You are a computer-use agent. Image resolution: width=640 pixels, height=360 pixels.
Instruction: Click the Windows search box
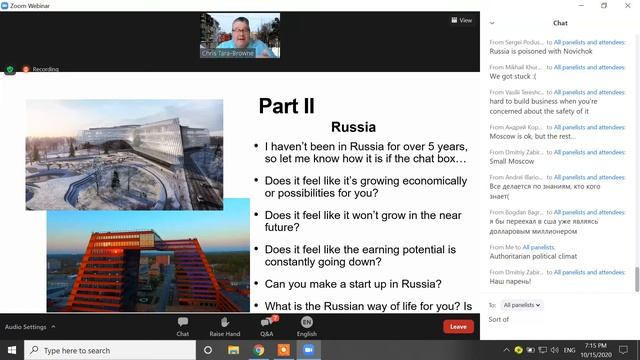[110, 350]
